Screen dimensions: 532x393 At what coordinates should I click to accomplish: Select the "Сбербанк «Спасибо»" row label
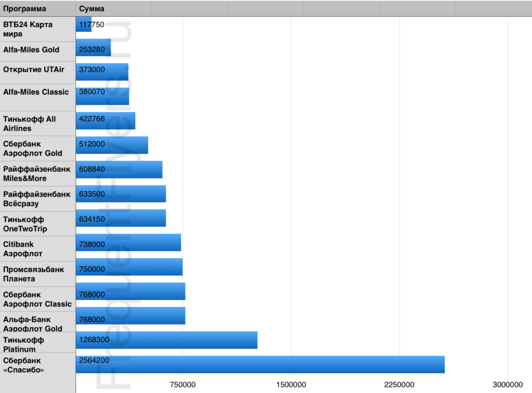tap(23, 365)
